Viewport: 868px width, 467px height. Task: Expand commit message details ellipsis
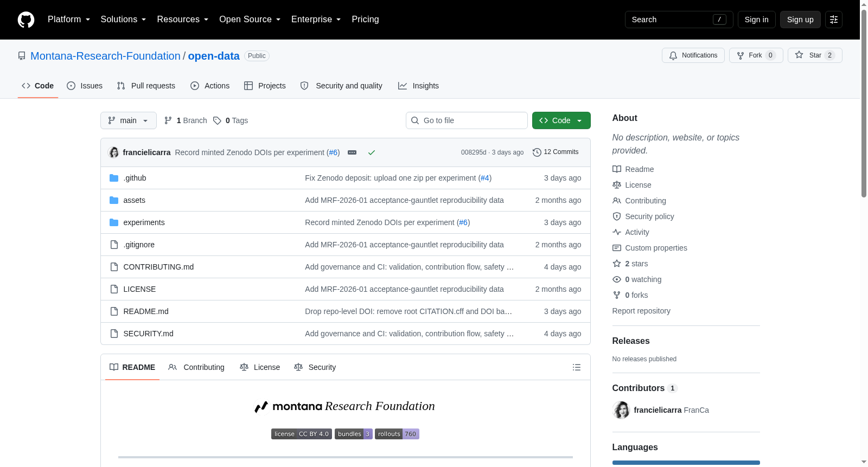352,152
